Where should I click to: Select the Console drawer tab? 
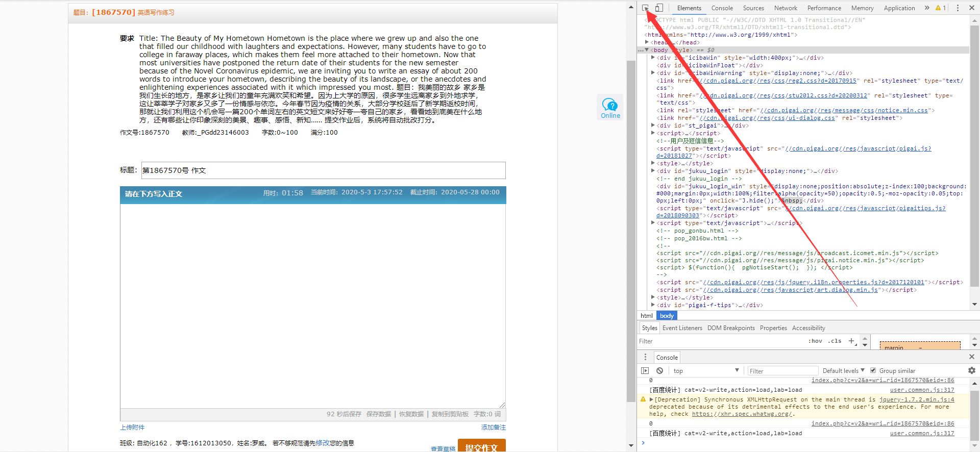[x=667, y=357]
